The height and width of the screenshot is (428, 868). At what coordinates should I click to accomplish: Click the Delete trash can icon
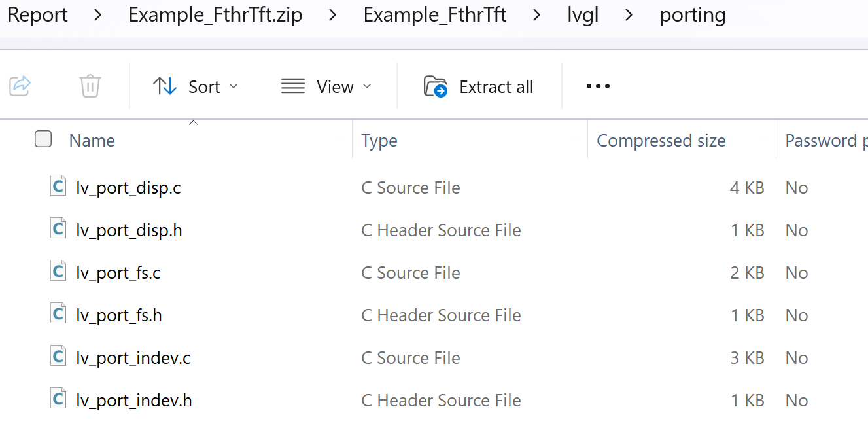[90, 86]
